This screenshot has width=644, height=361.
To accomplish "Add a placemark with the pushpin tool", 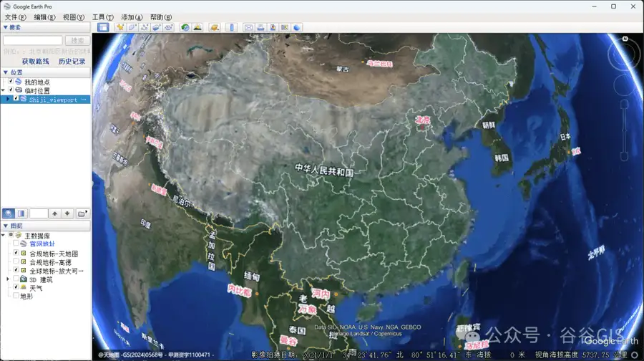I will (120, 27).
